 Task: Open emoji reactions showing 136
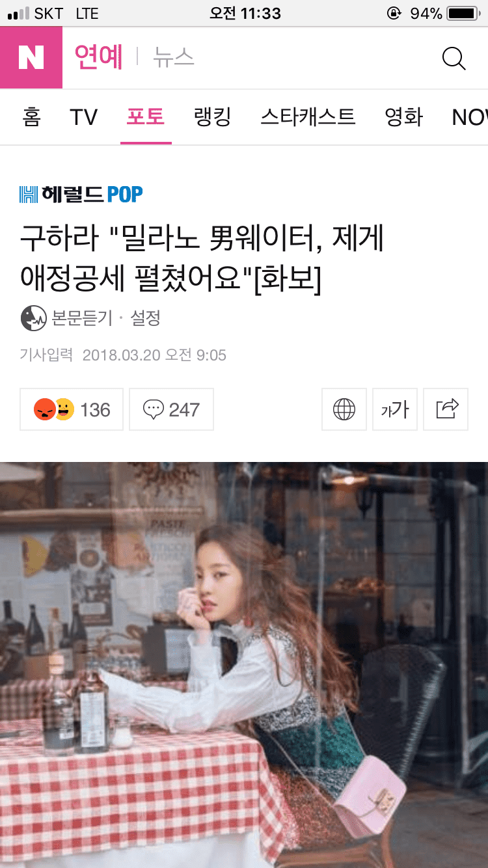point(72,409)
